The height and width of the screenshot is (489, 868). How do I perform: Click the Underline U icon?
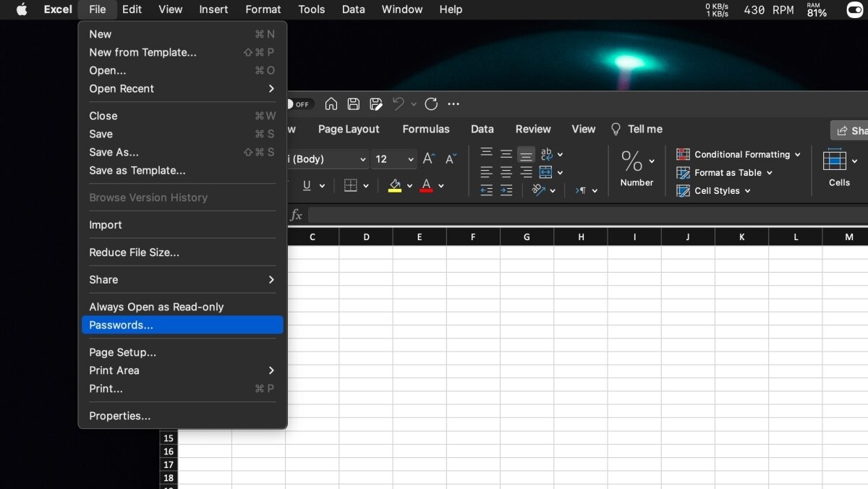tap(307, 186)
